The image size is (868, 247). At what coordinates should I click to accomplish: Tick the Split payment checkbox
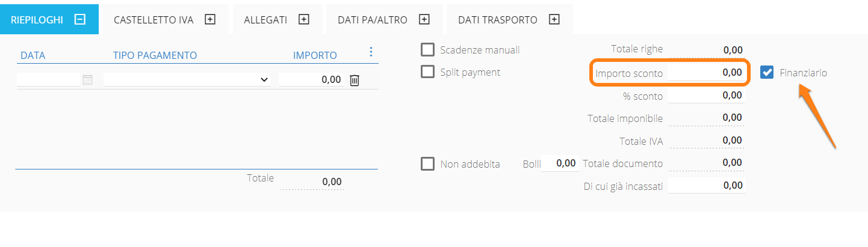[427, 72]
